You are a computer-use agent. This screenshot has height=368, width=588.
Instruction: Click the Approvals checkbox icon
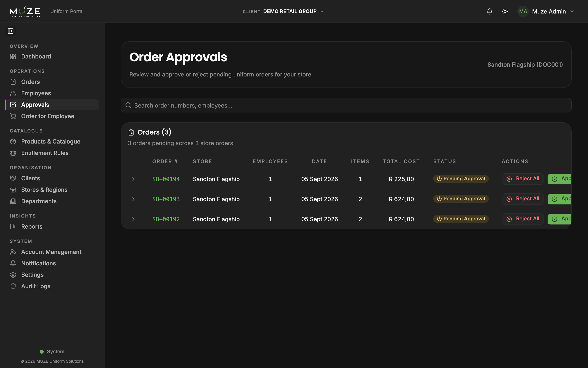[13, 105]
